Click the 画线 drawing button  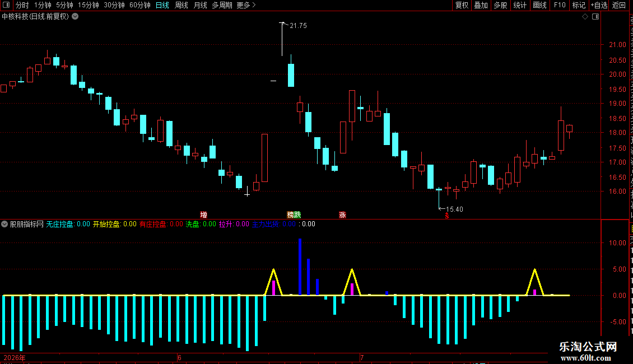click(x=540, y=5)
